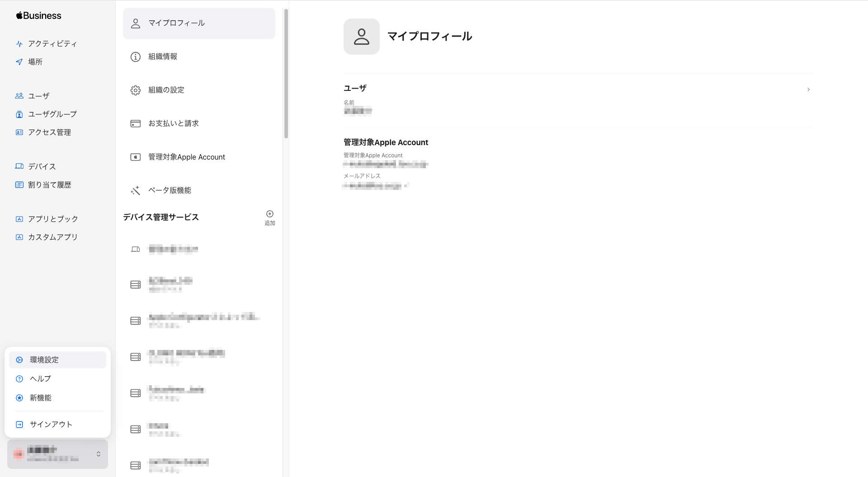This screenshot has height=477, width=868.
Task: Click the 管理対象Apple Account section heading
Action: tap(386, 142)
